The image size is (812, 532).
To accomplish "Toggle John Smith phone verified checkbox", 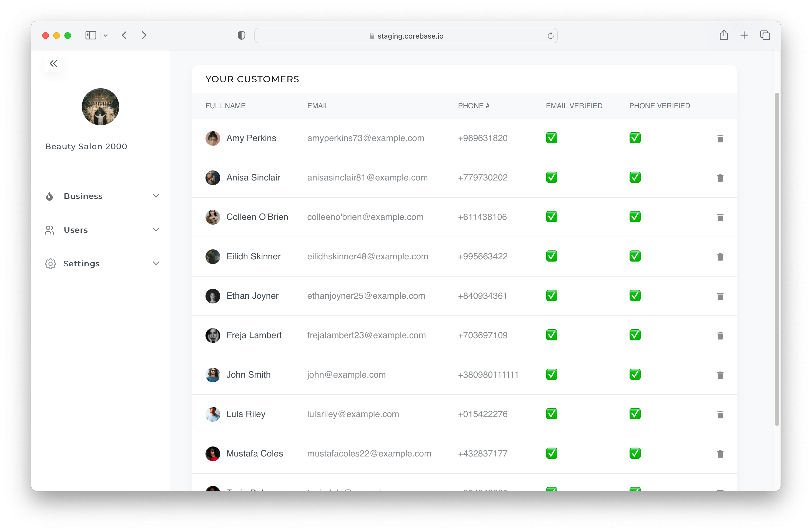I will (x=635, y=375).
